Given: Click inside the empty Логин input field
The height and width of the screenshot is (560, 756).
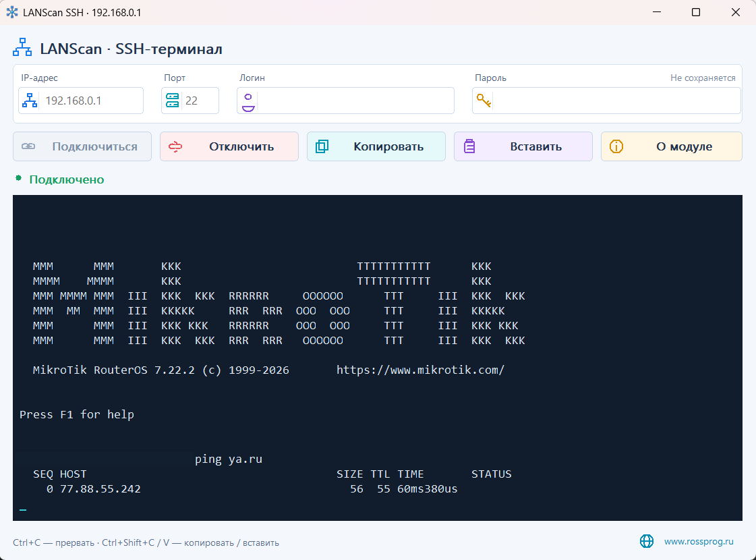Looking at the screenshot, I should 346,101.
